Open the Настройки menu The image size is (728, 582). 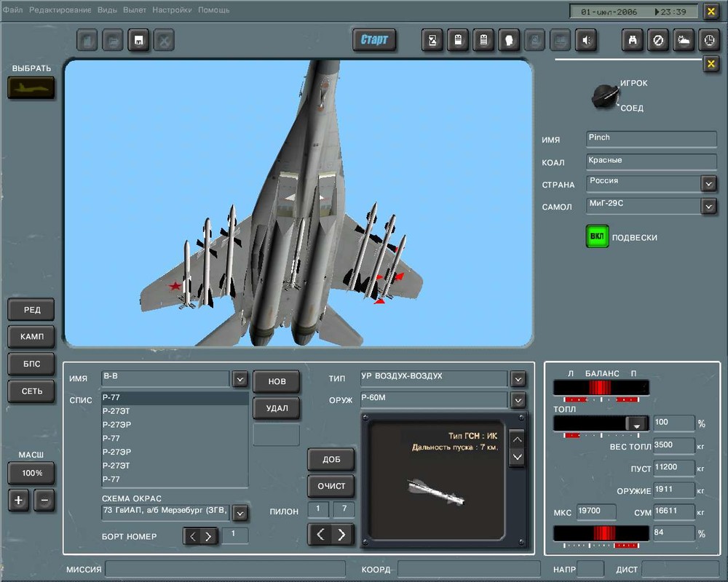tap(173, 10)
